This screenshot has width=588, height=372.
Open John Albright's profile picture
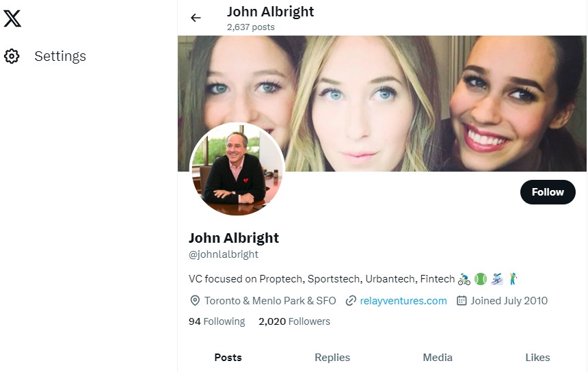point(237,170)
